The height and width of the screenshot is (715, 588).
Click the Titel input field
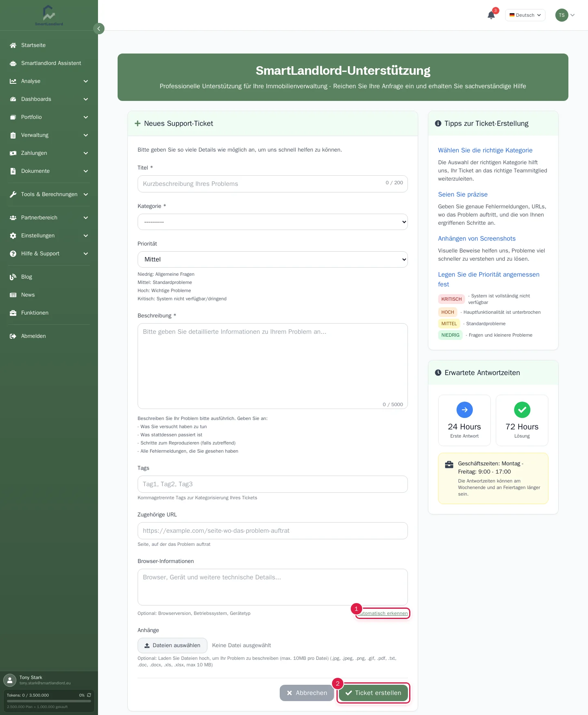click(x=273, y=184)
